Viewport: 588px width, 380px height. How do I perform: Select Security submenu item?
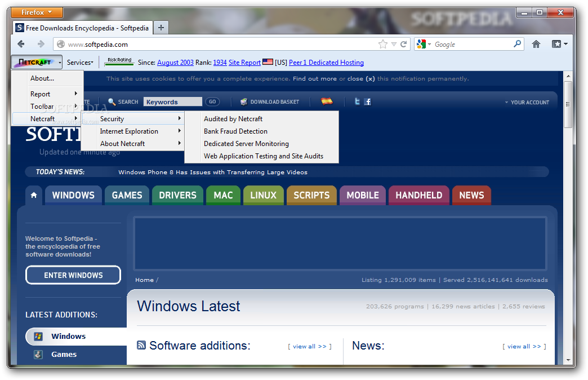(x=133, y=118)
